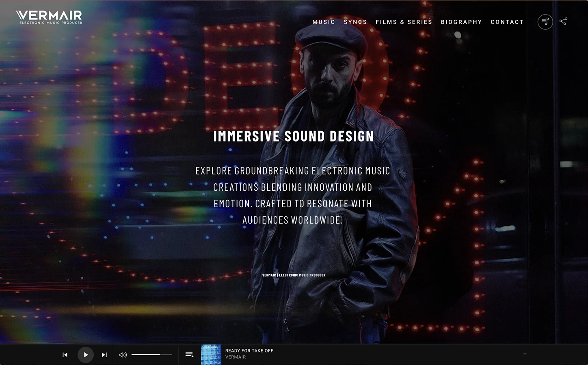Viewport: 588px width, 365px height.
Task: Play the current track
Action: [x=86, y=355]
